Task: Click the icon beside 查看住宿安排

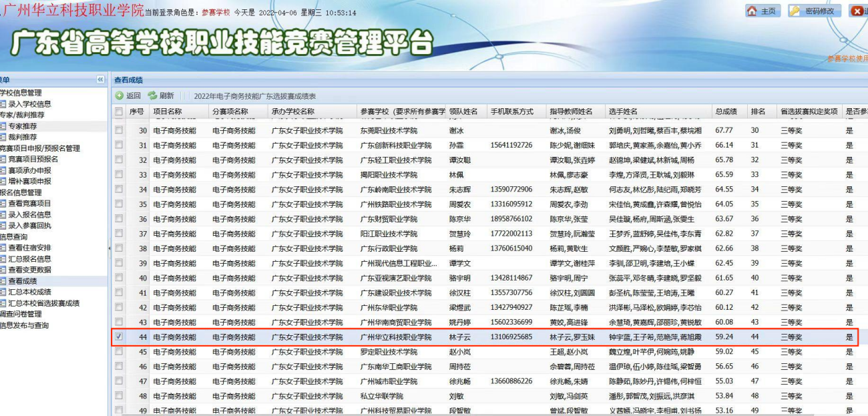Action: [3, 248]
